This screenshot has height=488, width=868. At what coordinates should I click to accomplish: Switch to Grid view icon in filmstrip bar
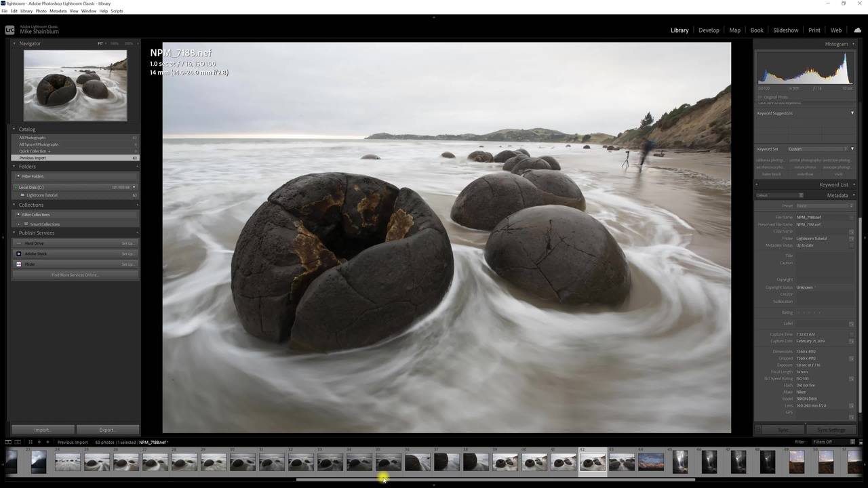point(31,442)
